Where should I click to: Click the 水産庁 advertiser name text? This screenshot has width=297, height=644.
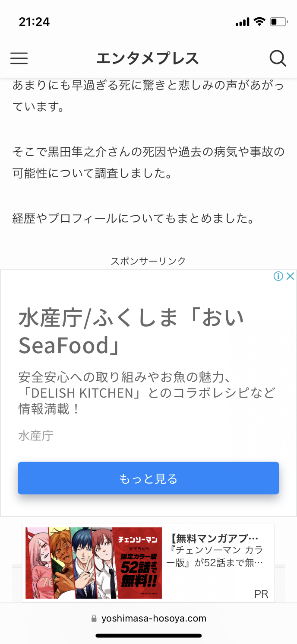click(36, 435)
